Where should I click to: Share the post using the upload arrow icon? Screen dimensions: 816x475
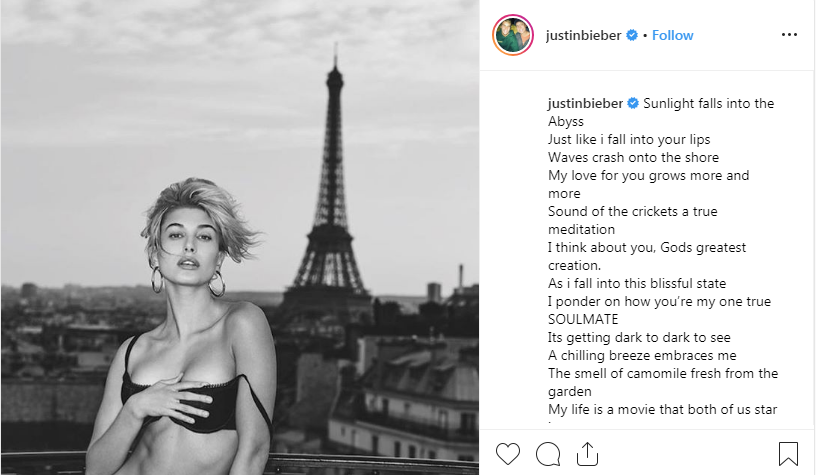pyautogui.click(x=588, y=454)
